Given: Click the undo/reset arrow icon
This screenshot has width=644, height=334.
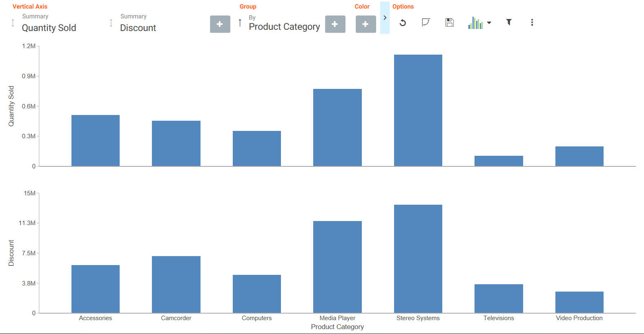Looking at the screenshot, I should [x=403, y=22].
